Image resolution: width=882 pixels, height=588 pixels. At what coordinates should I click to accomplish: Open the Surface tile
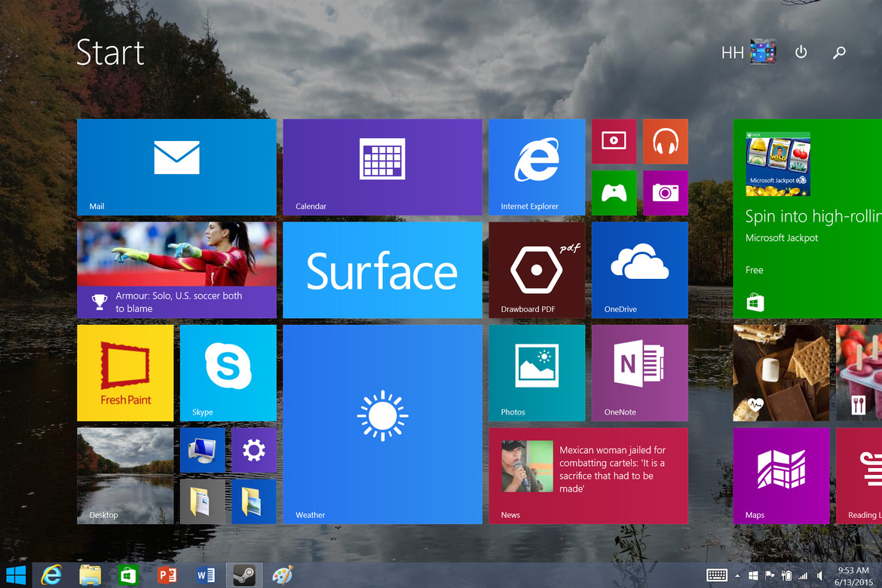pyautogui.click(x=382, y=270)
